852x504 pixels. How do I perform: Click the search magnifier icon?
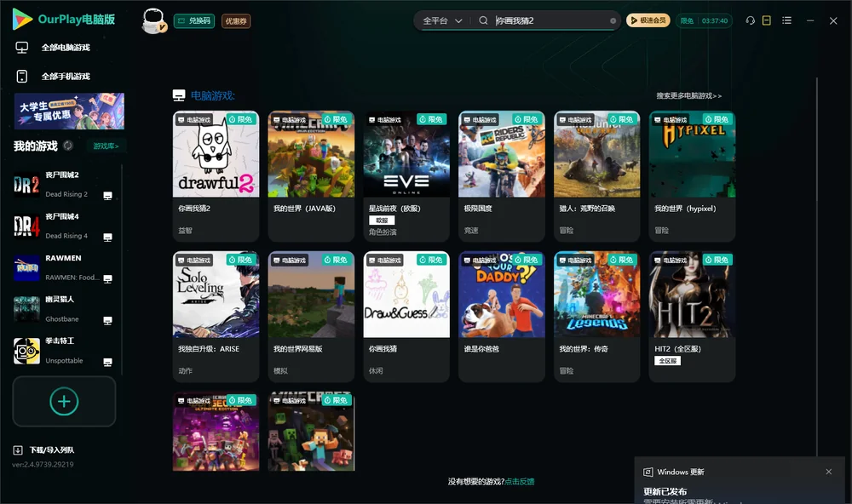coord(483,20)
